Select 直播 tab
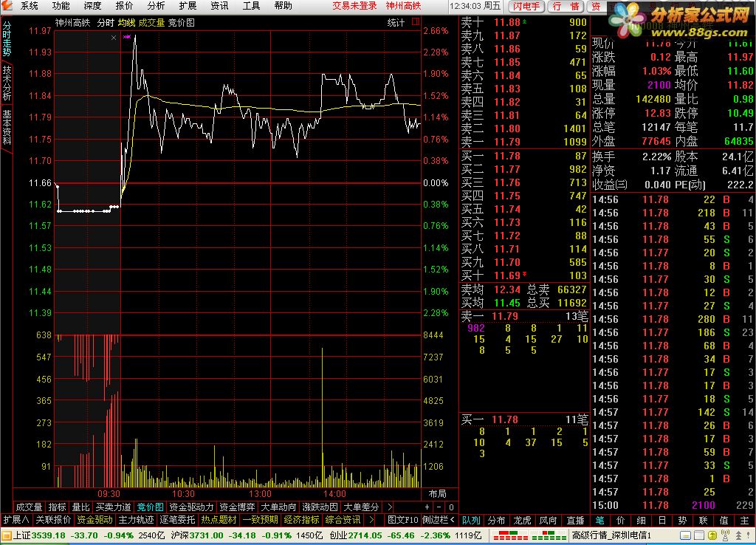 pyautogui.click(x=575, y=521)
